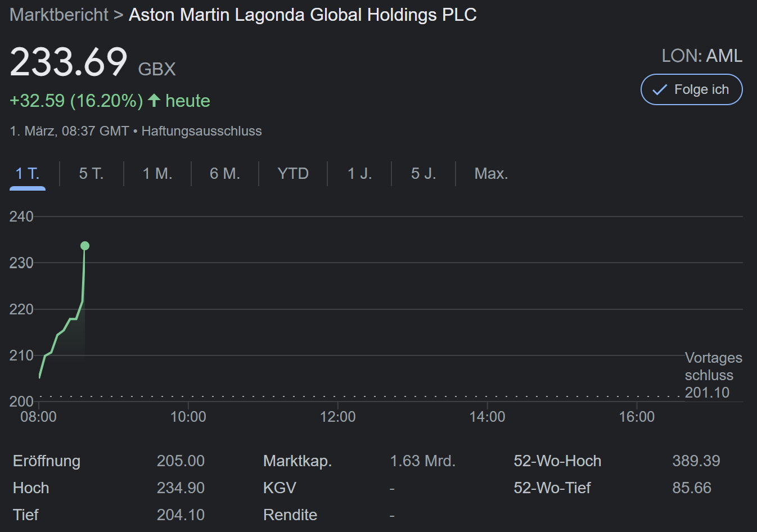This screenshot has height=532, width=757.
Task: Toggle the Folge ich follow button
Action: [691, 89]
